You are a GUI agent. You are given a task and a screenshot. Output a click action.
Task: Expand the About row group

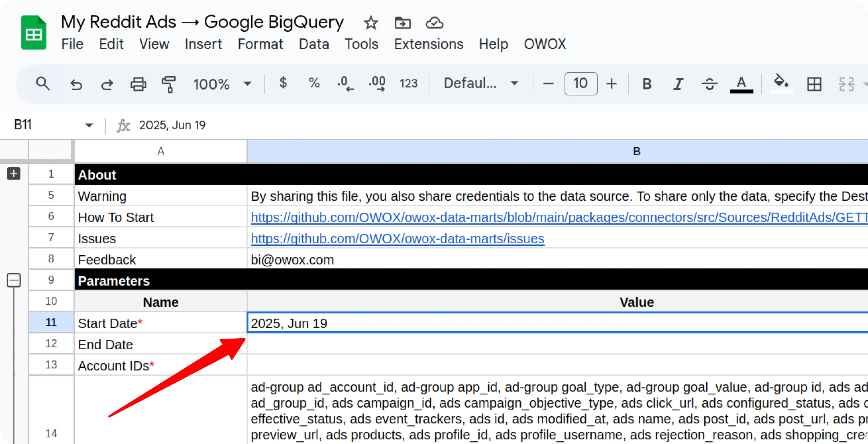(14, 174)
